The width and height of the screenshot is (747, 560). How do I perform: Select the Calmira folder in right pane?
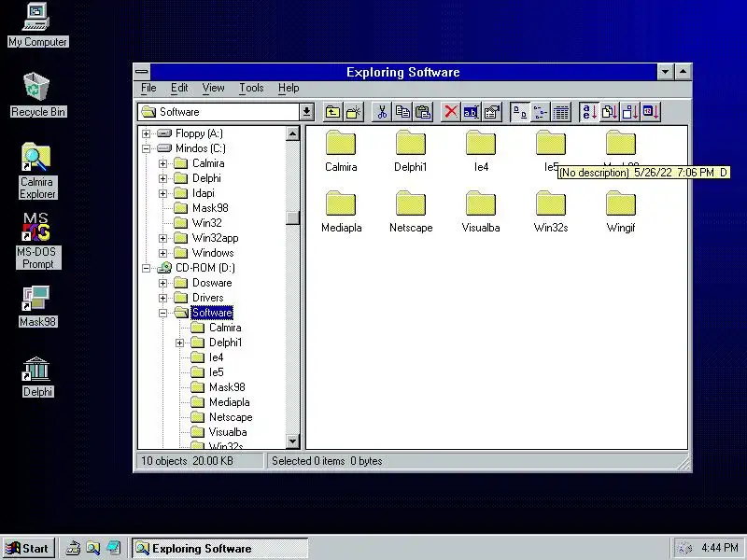341,151
